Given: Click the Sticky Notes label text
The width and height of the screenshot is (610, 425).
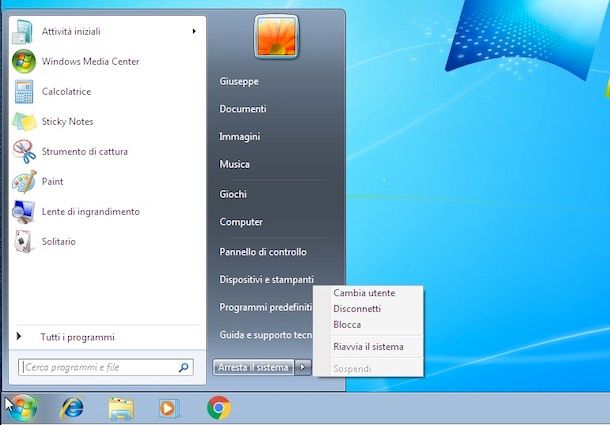Looking at the screenshot, I should coord(67,121).
